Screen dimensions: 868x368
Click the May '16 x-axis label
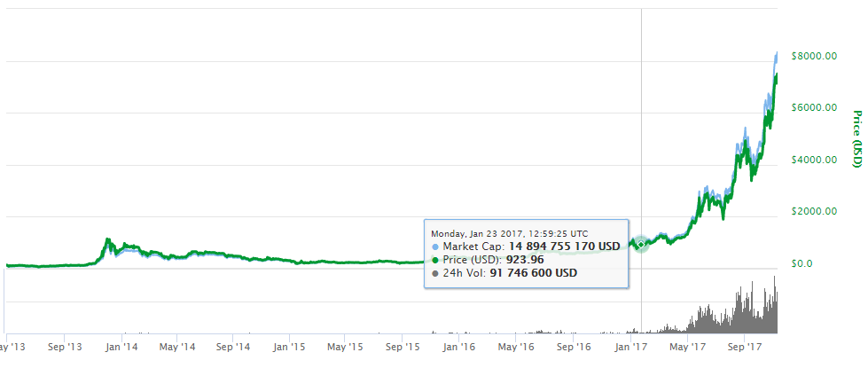[516, 349]
